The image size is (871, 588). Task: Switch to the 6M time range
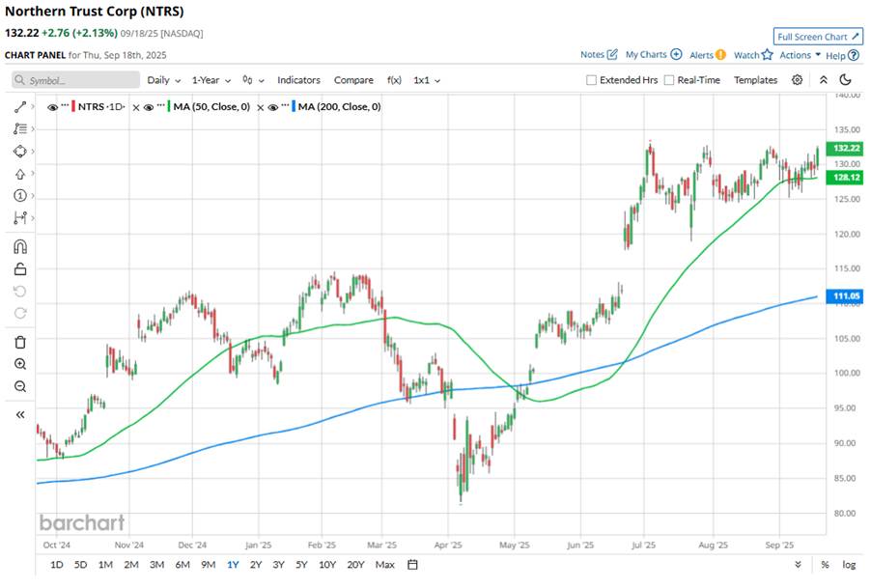[x=183, y=565]
